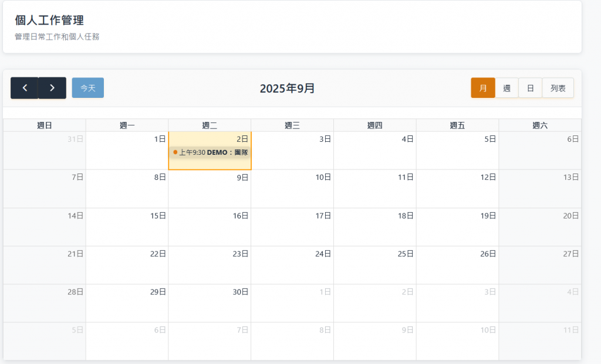Select greyed 4日 in the 28日 row
Viewport: 601px width, 364px height.
pos(573,292)
